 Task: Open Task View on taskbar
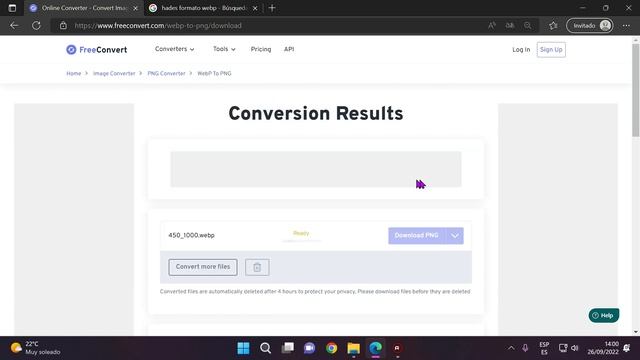pos(288,348)
